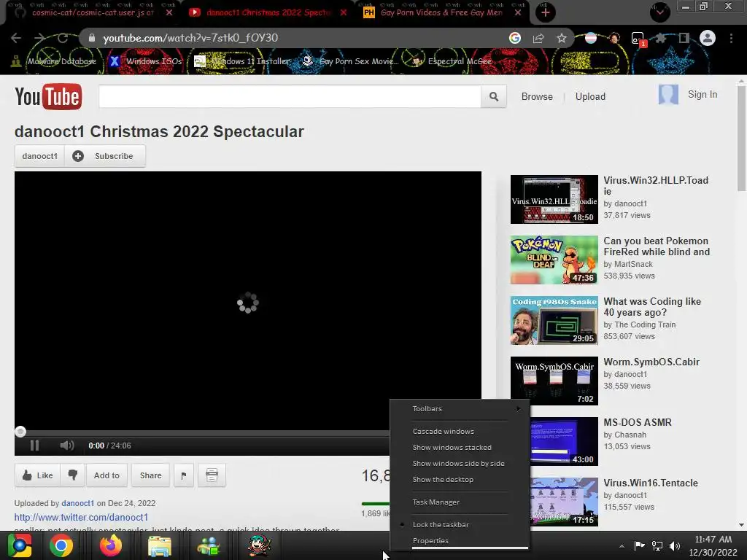Open File Explorer from the taskbar
The width and height of the screenshot is (747, 560).
click(160, 546)
